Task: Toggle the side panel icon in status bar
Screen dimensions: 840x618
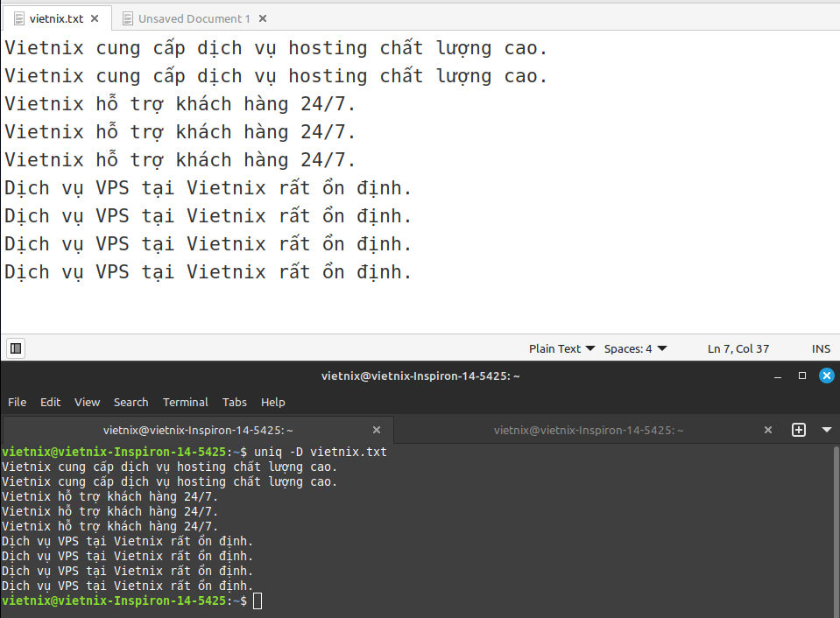Action: (x=16, y=348)
